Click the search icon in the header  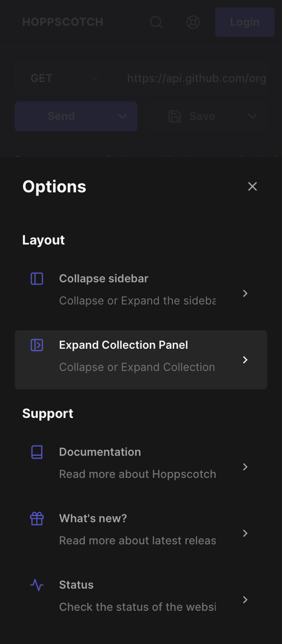(x=156, y=22)
